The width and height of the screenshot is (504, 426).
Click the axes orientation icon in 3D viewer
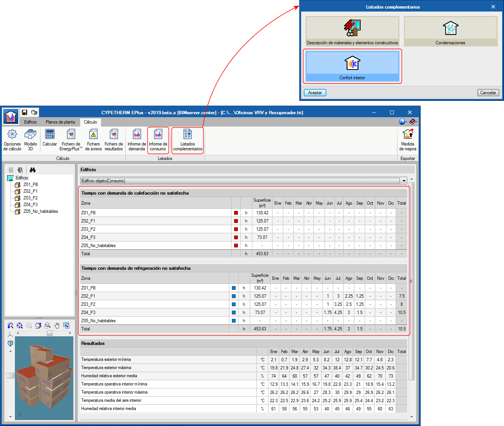10,334
